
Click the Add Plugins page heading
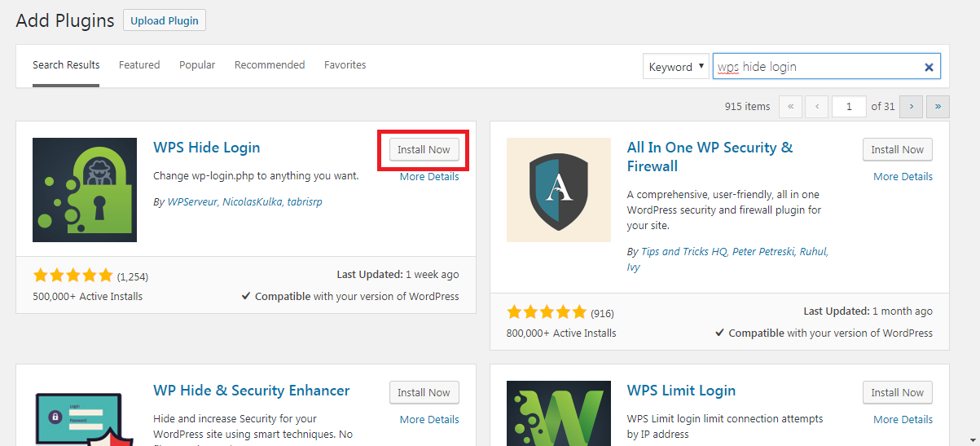tap(65, 21)
